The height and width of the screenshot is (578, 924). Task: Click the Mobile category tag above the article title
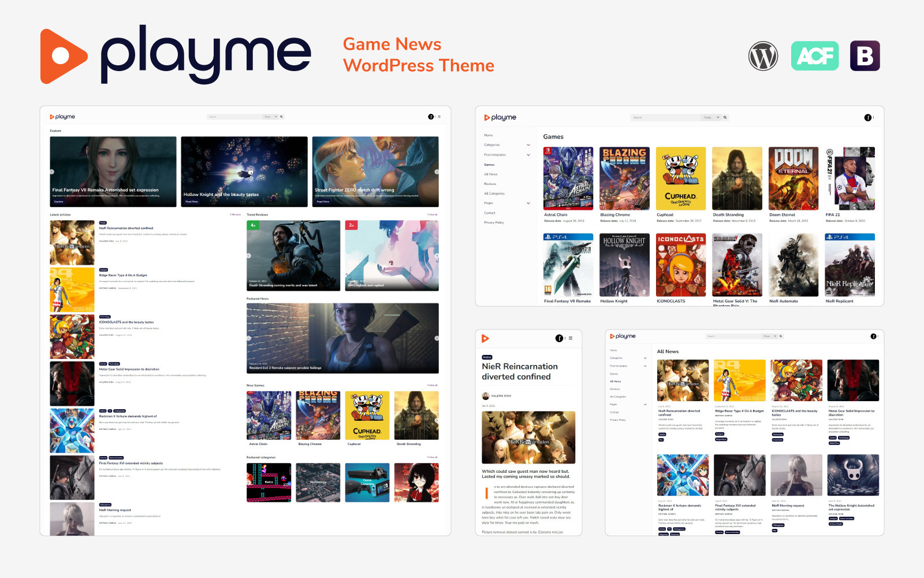[x=488, y=358]
